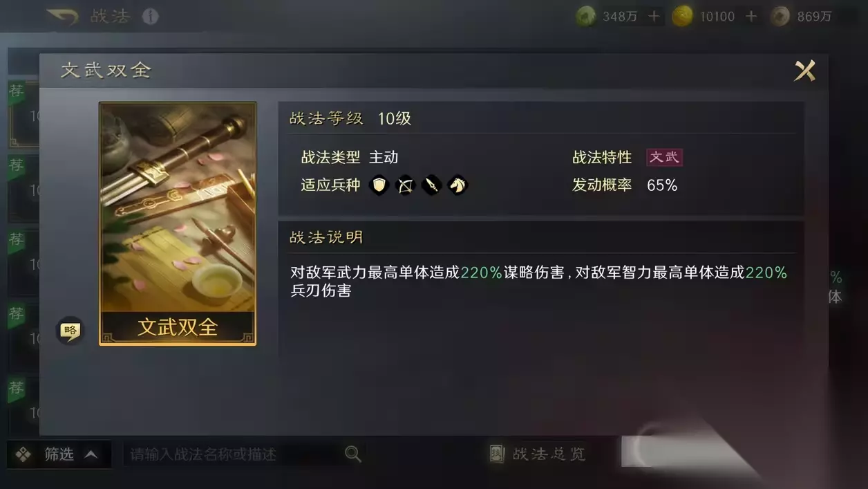Open 战法总览 overview
868x489 pixels.
tap(538, 454)
